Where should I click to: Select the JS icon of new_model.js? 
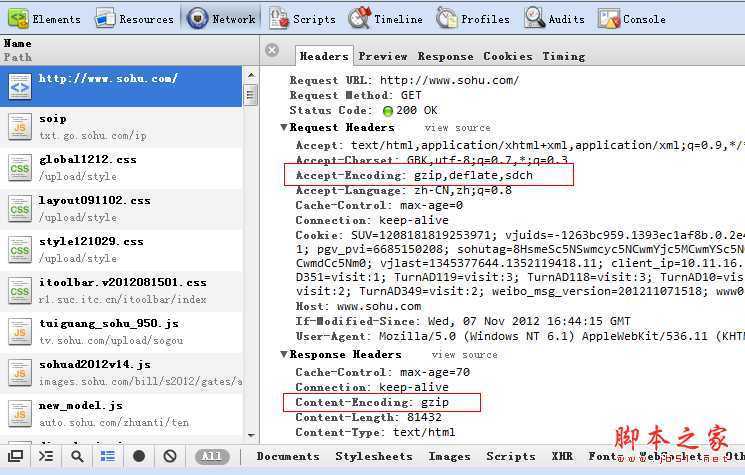tap(19, 414)
